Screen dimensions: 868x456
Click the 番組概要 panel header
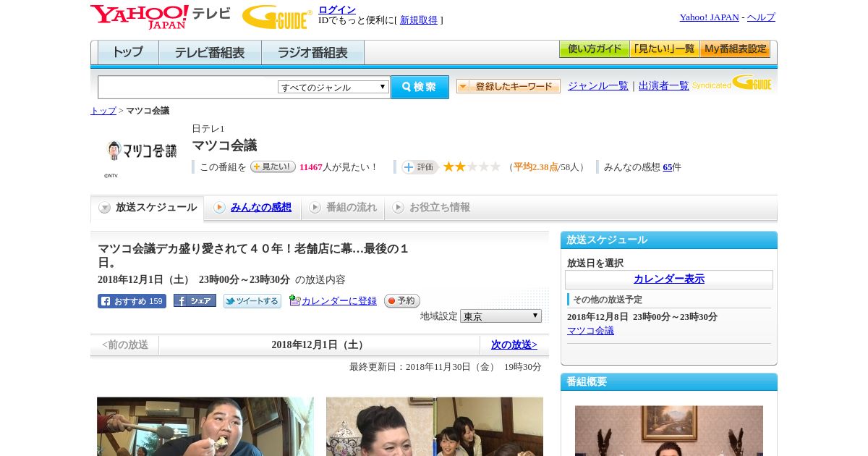669,382
